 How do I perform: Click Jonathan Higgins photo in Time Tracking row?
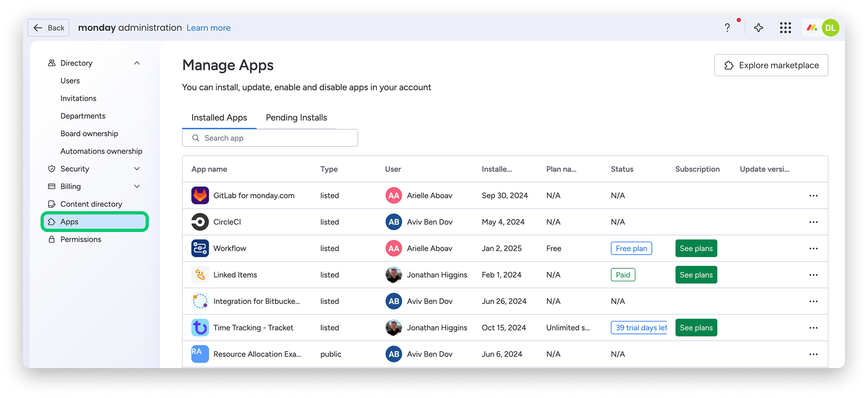394,327
